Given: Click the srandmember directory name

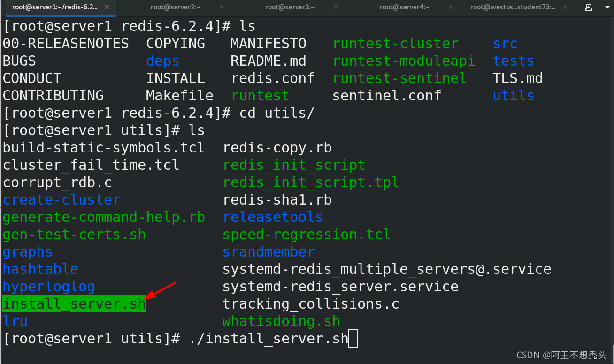Looking at the screenshot, I should pos(269,252).
